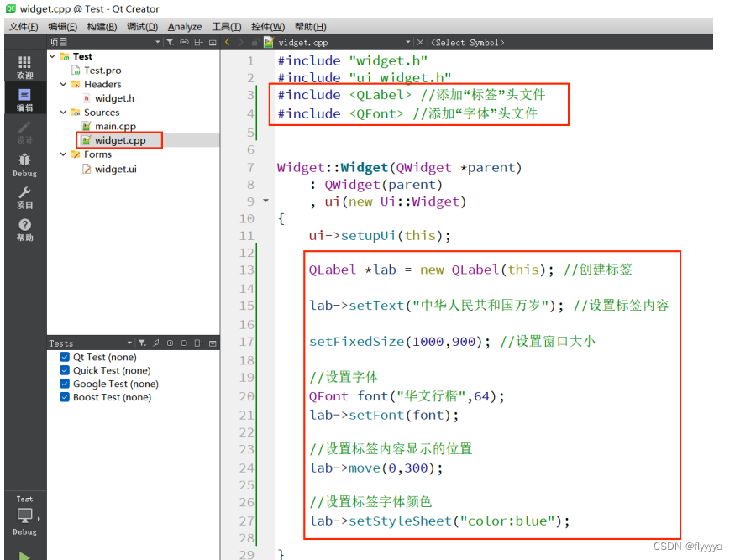The height and width of the screenshot is (560, 735).
Task: Click the ui->setupUi(this) code line
Action: coord(379,236)
